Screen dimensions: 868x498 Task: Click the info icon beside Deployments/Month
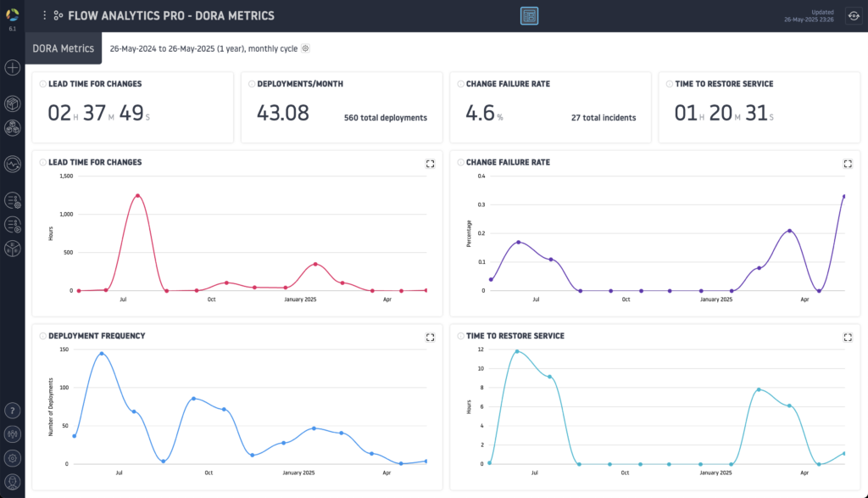click(x=251, y=85)
